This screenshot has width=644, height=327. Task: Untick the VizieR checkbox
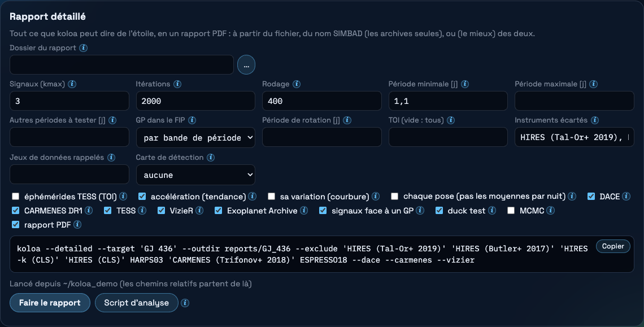pyautogui.click(x=161, y=210)
